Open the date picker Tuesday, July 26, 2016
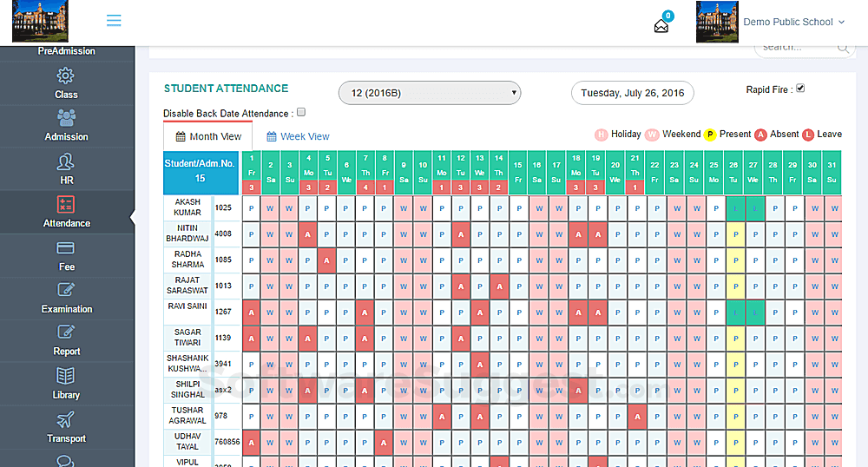 coord(632,93)
